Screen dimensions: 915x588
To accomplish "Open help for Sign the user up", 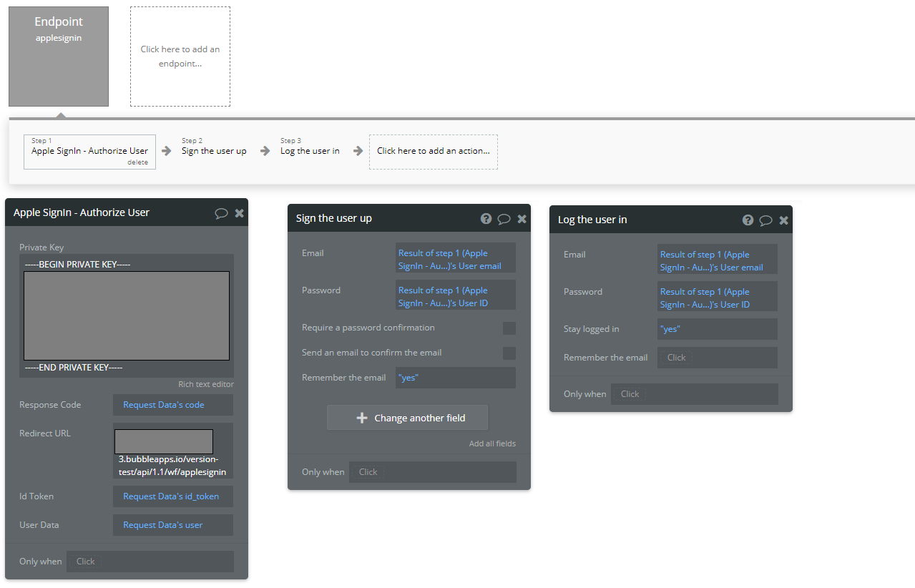I will (x=486, y=219).
